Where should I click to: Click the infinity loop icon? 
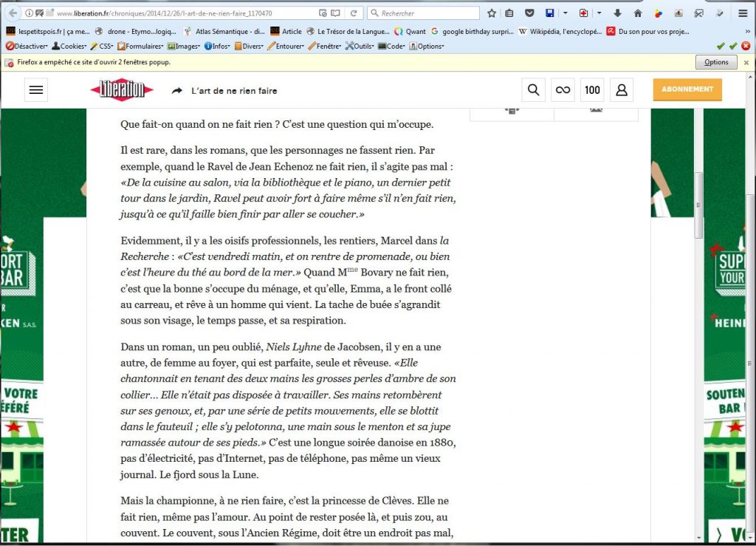click(x=563, y=90)
